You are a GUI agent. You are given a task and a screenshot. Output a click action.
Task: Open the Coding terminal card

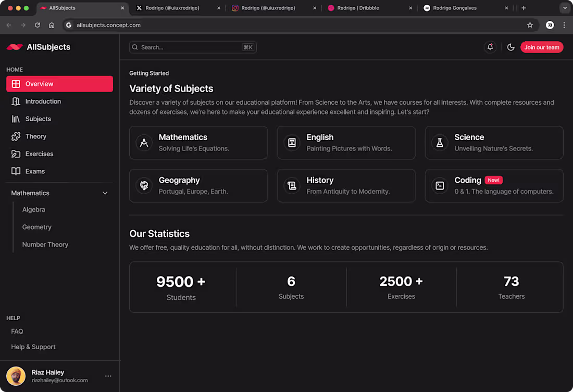tap(494, 185)
